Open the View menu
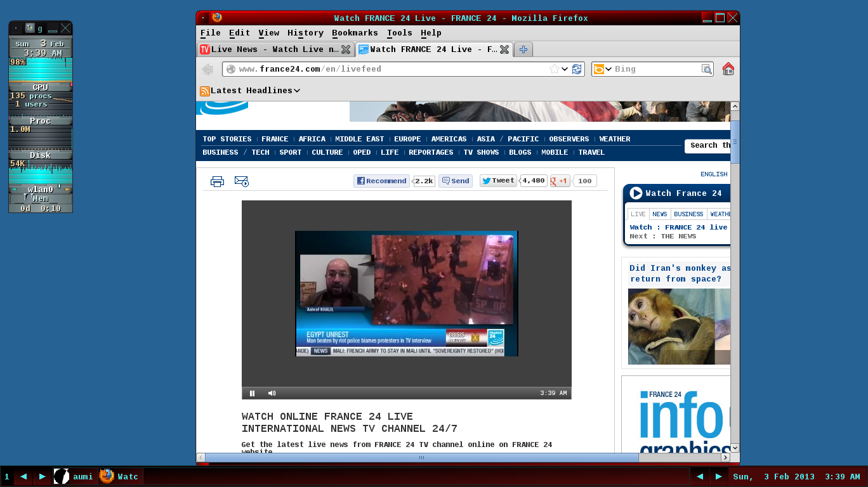The image size is (868, 487). (269, 33)
